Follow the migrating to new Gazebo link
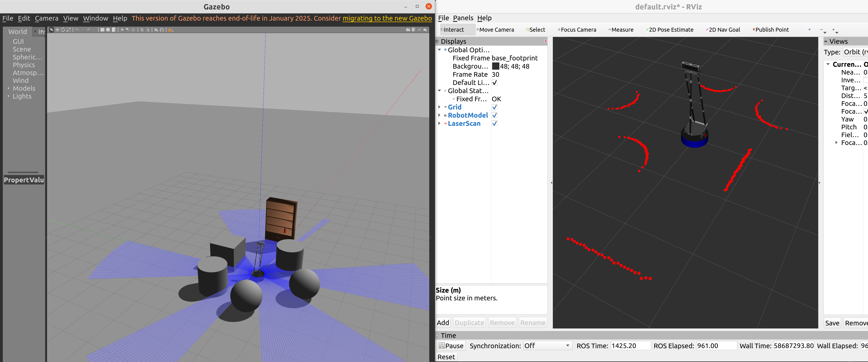The height and width of the screenshot is (362, 868). 387,18
